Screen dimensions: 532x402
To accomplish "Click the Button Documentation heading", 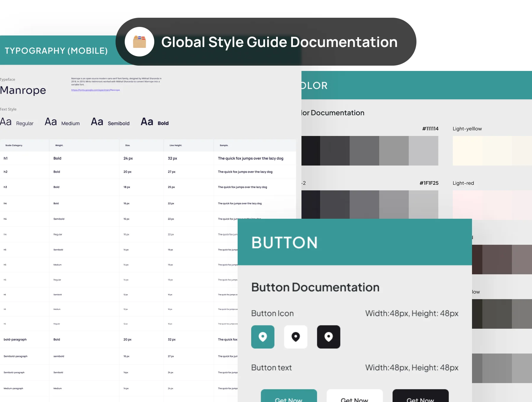I will click(x=315, y=287).
